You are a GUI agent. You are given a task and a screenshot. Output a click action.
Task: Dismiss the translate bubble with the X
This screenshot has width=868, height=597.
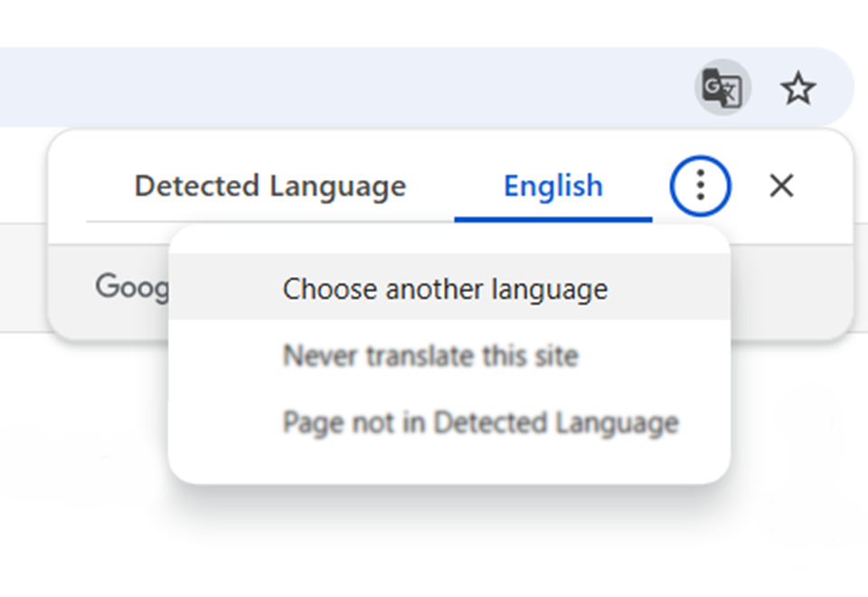781,186
